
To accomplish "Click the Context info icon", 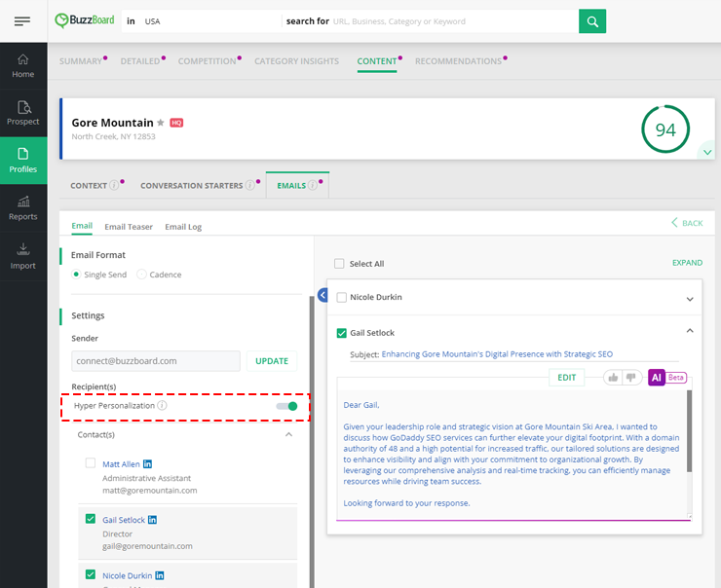I will (114, 185).
